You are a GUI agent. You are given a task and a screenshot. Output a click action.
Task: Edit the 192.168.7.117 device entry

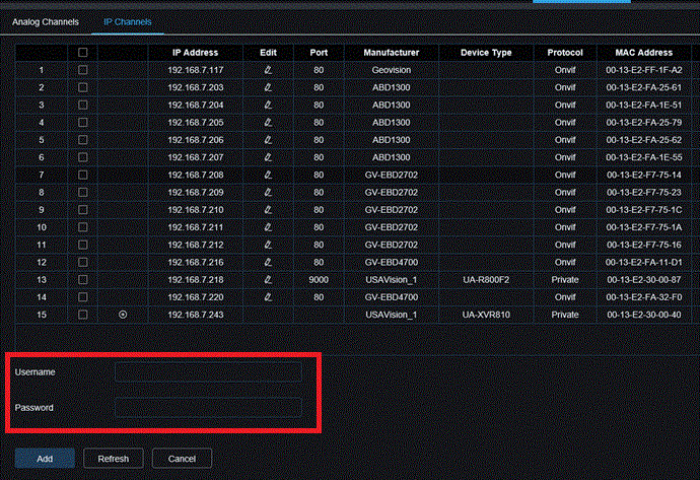pyautogui.click(x=268, y=70)
